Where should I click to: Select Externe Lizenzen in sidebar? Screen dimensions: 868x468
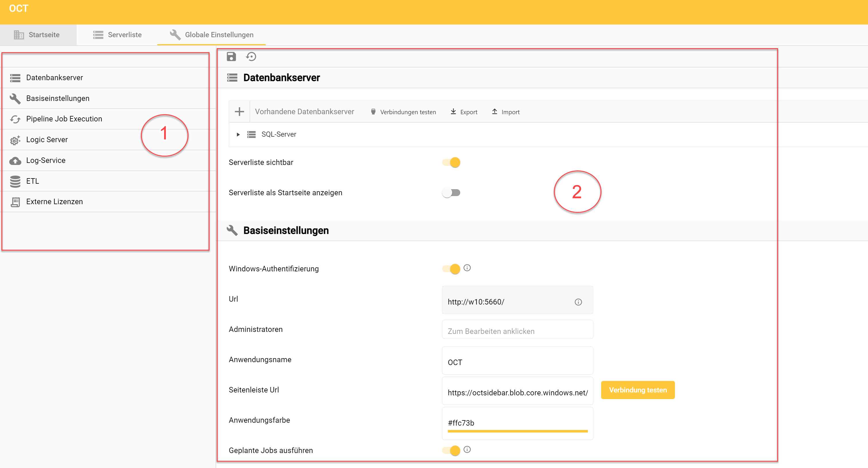pos(54,202)
